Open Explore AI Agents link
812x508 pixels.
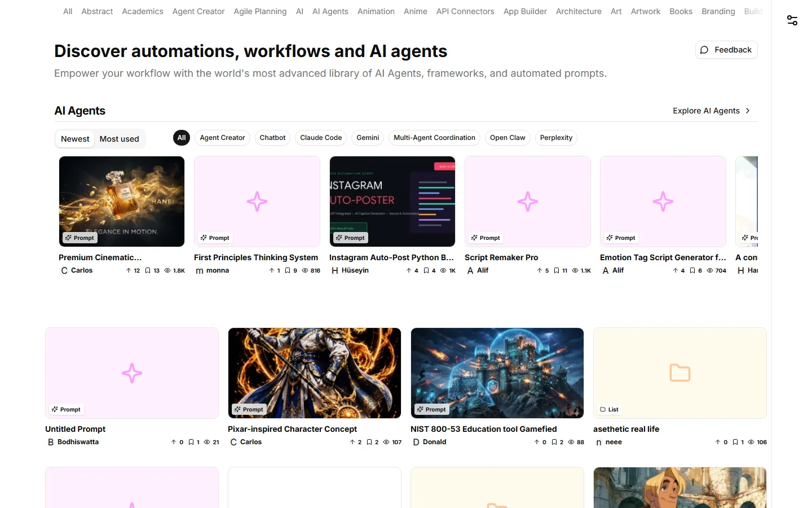click(x=712, y=111)
